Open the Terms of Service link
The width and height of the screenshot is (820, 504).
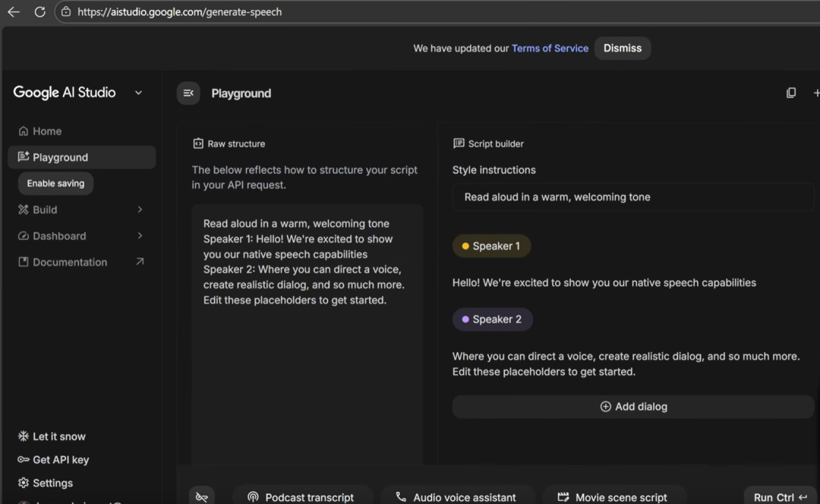point(550,48)
